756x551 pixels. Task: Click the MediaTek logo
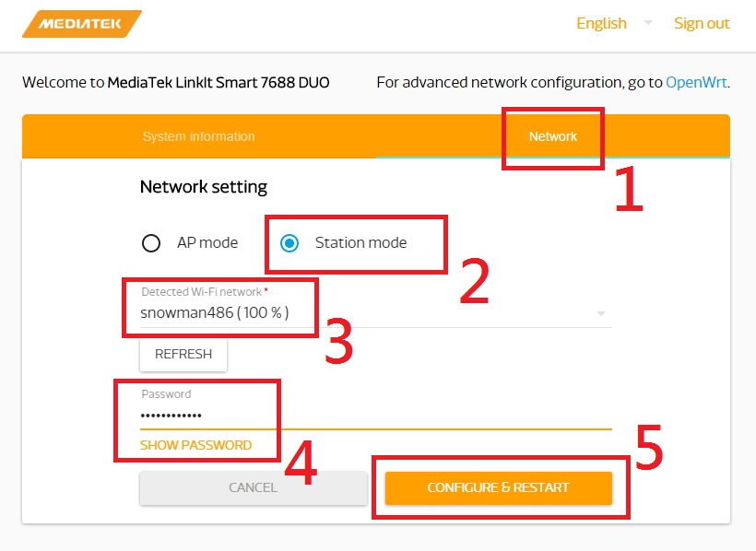pyautogui.click(x=82, y=24)
